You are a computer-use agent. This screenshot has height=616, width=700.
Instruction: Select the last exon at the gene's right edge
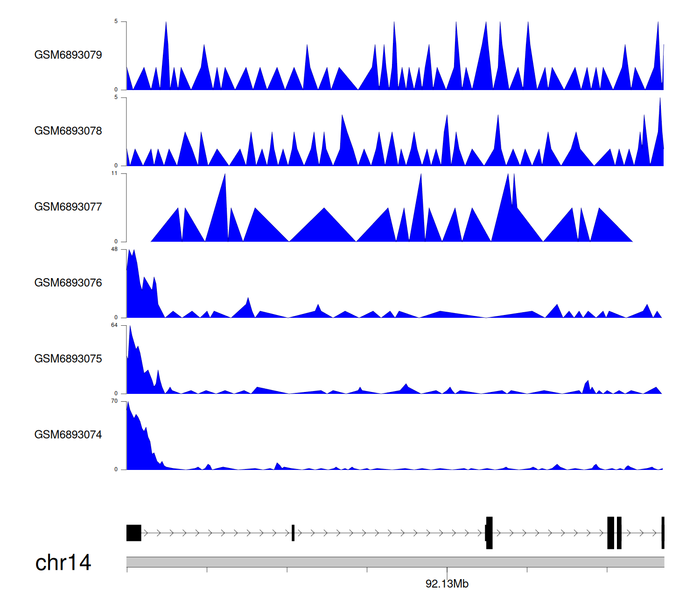click(663, 533)
